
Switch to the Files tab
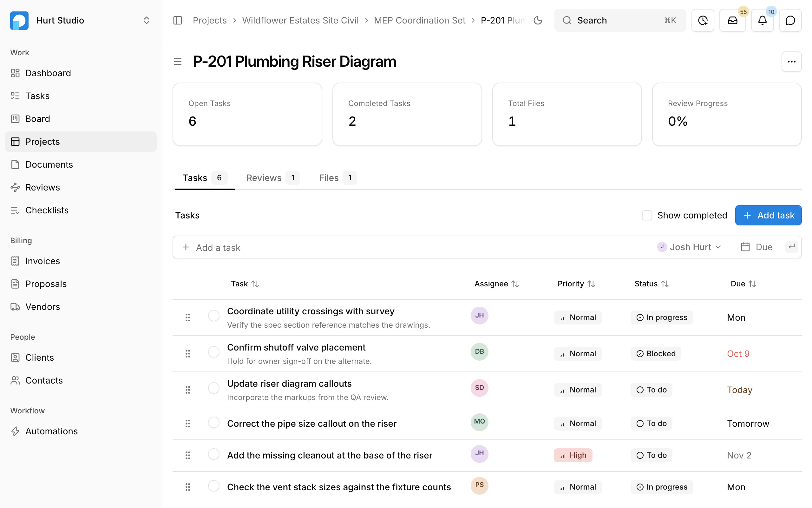click(x=337, y=178)
